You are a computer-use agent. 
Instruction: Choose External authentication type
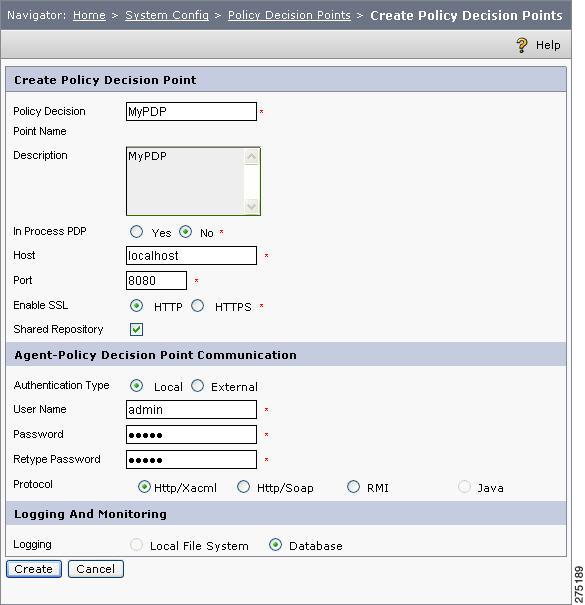click(198, 385)
